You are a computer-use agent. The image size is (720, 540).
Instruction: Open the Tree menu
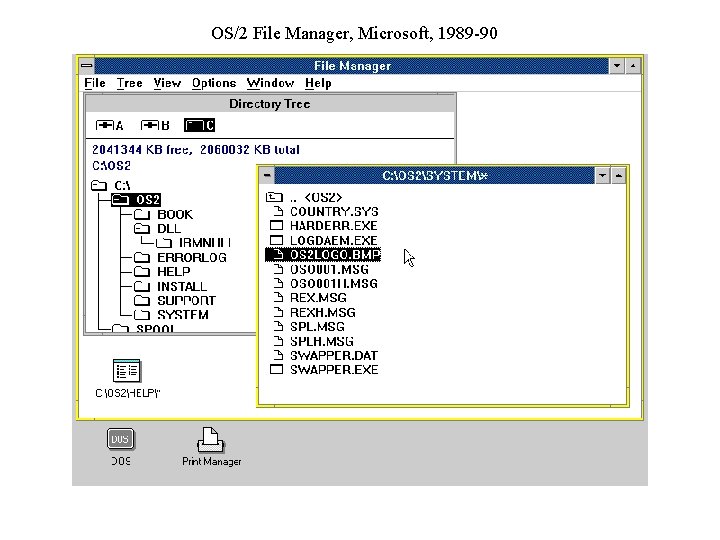pos(129,83)
